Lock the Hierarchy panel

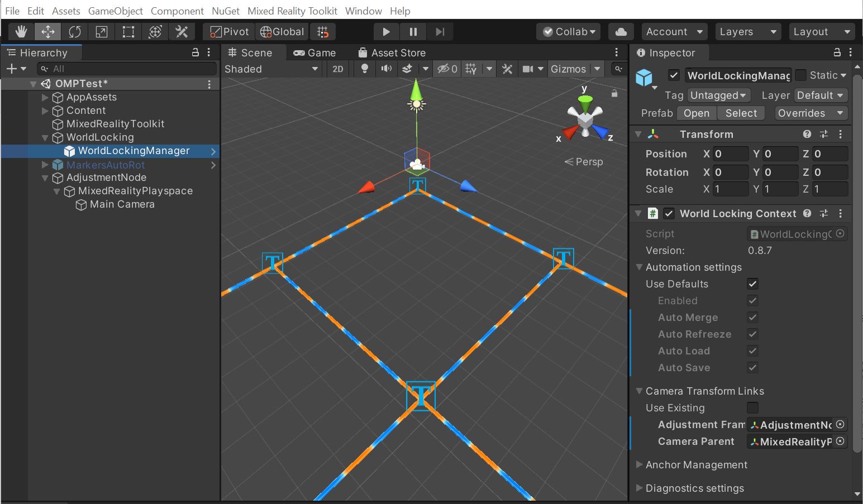pos(196,52)
